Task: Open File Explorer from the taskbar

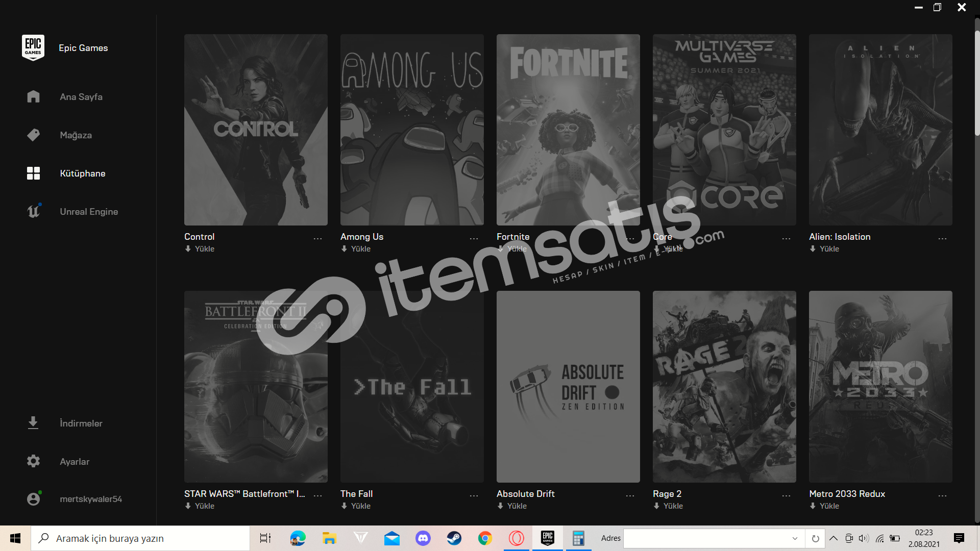Action: pos(329,538)
